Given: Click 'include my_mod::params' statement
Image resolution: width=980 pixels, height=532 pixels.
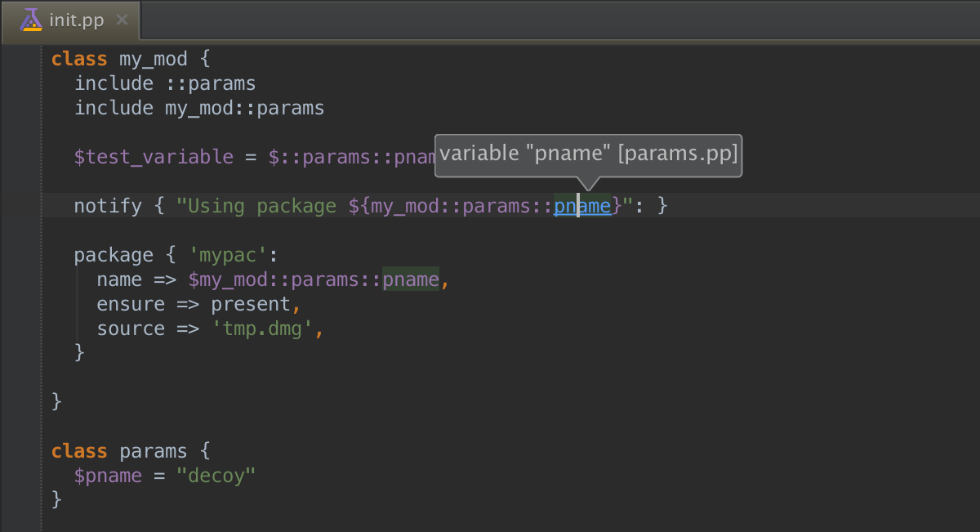Looking at the screenshot, I should click(x=199, y=108).
